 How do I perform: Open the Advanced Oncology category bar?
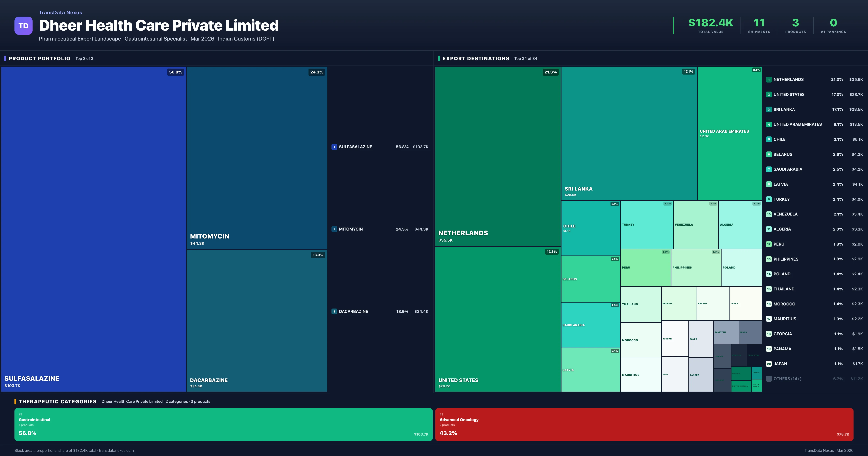pyautogui.click(x=644, y=425)
